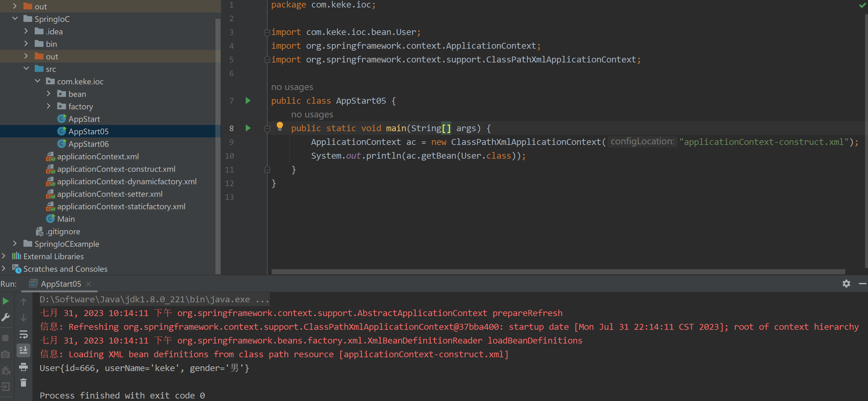Viewport: 868px width, 401px height.
Task: Expand the bean package node
Action: point(48,94)
